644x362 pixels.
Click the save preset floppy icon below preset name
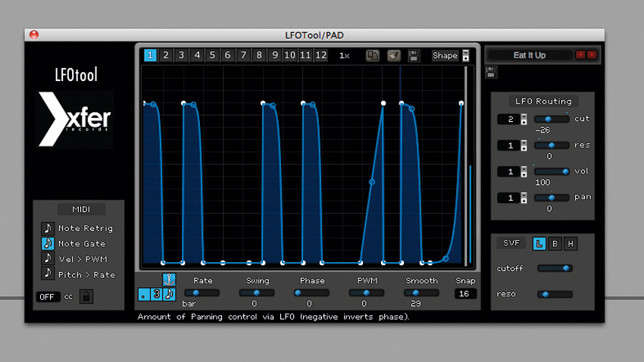point(490,73)
